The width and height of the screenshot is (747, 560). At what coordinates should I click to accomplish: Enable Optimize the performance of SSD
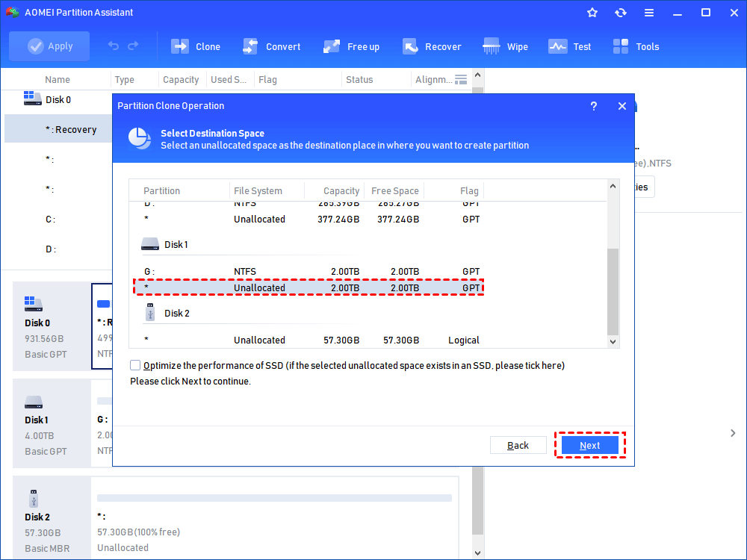135,365
